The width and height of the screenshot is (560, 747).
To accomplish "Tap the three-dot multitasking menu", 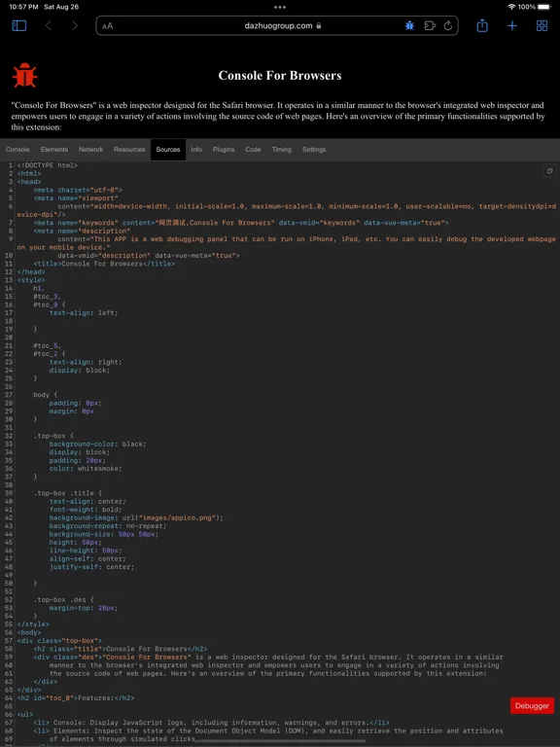I will click(280, 7).
